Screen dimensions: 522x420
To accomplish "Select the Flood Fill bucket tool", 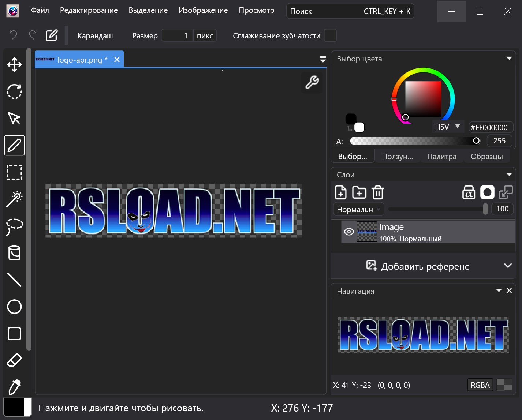I will 14,253.
